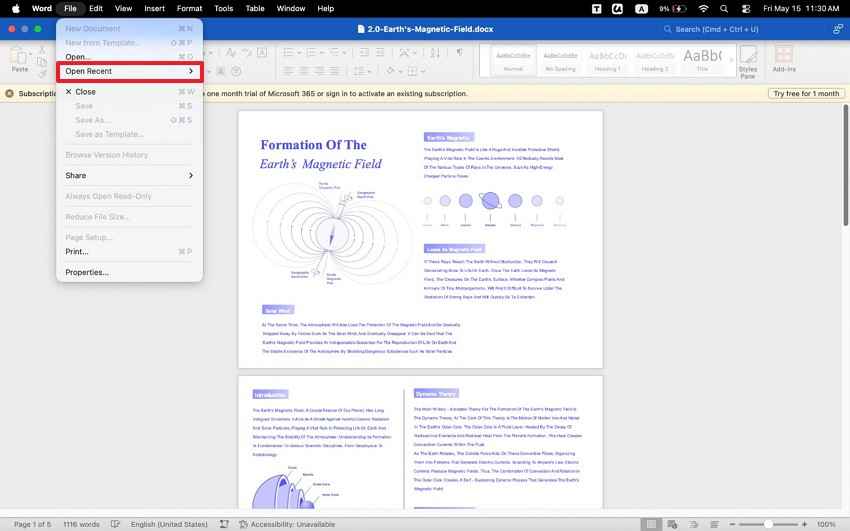Click the boxed A text icon
Viewport: 850px width, 531px height.
click(x=262, y=53)
